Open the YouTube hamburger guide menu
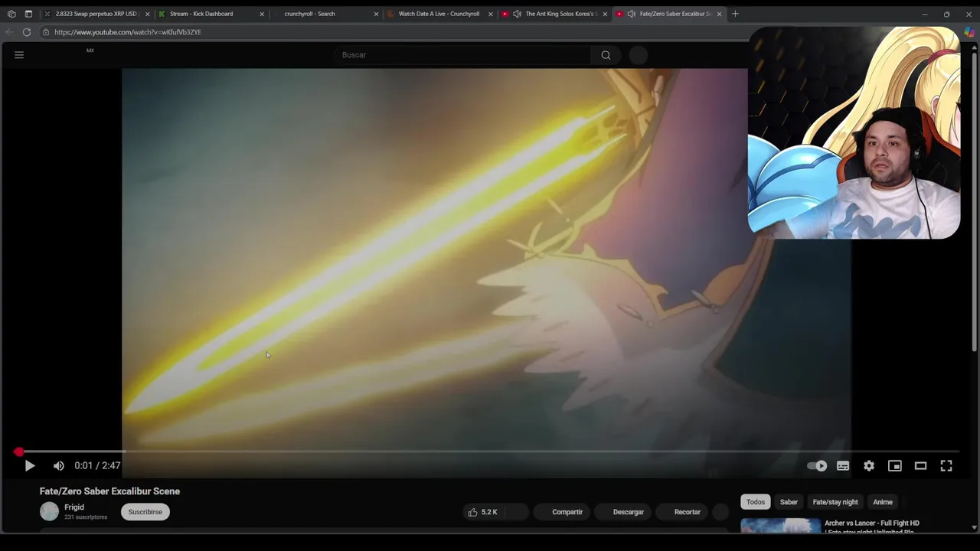This screenshot has height=551, width=980. tap(19, 55)
